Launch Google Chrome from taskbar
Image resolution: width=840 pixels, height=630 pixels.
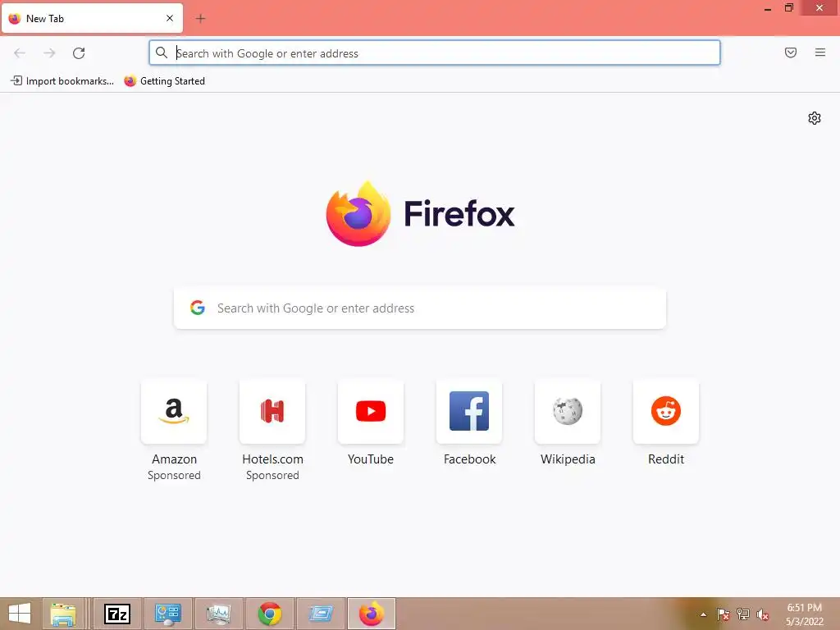click(x=269, y=614)
